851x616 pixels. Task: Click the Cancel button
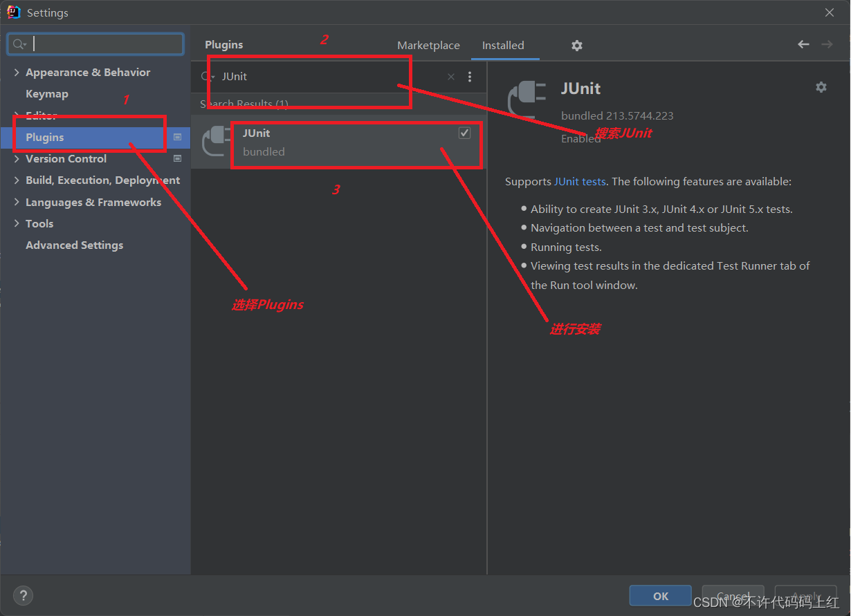point(733,596)
